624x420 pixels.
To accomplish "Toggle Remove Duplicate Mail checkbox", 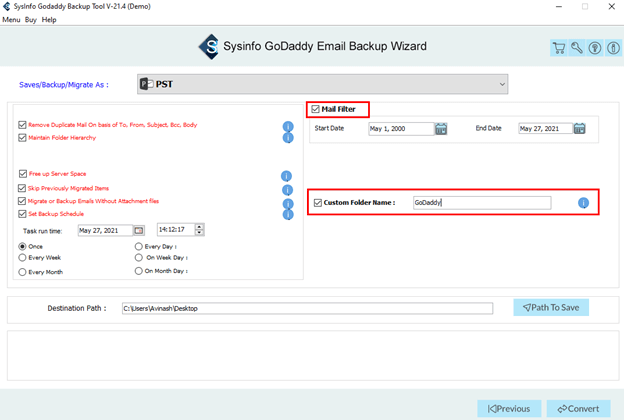I will 22,125.
